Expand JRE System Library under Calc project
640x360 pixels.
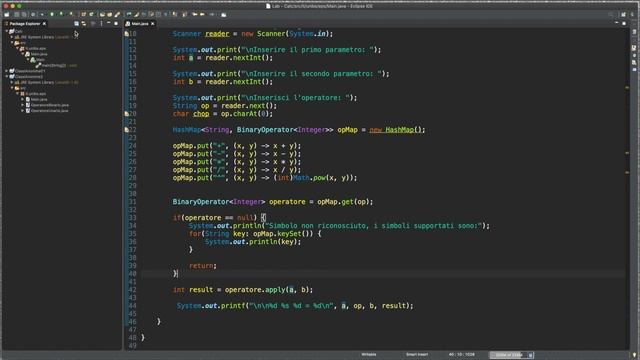pos(12,37)
